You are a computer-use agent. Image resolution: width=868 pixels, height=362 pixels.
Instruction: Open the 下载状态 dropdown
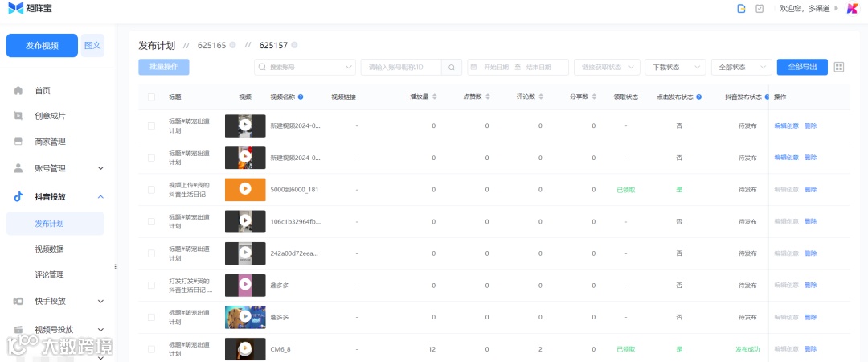[675, 67]
